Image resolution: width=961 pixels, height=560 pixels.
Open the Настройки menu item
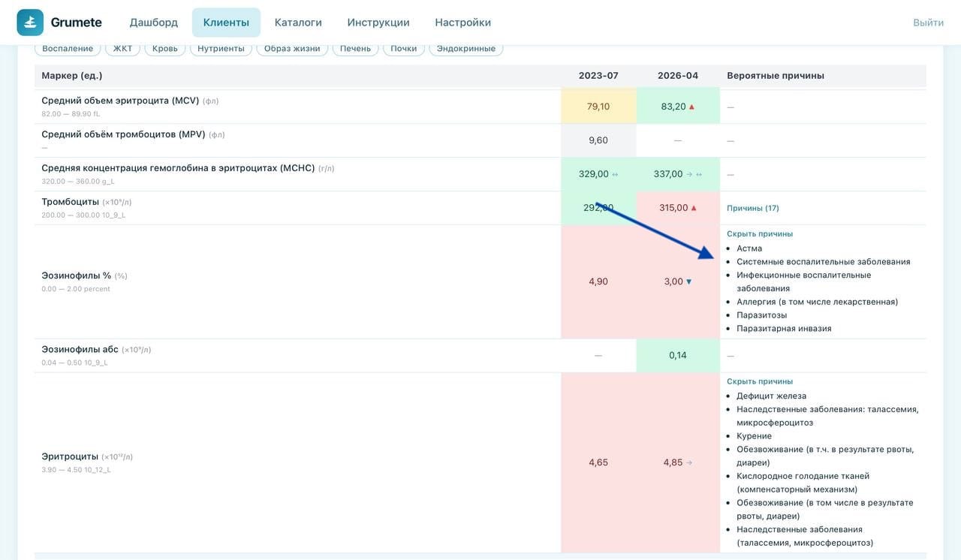tap(463, 23)
